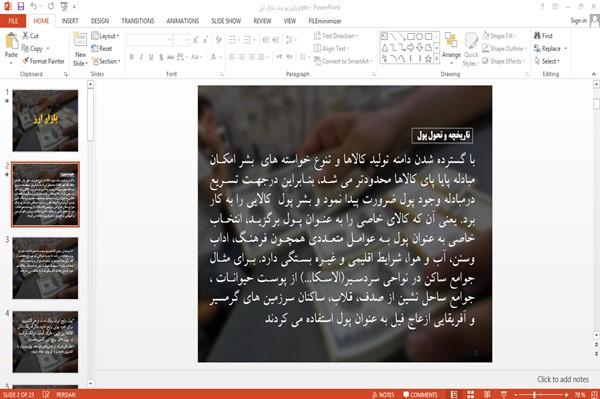Open Quick Styles gallery
This screenshot has height=399, width=600.
click(x=471, y=49)
